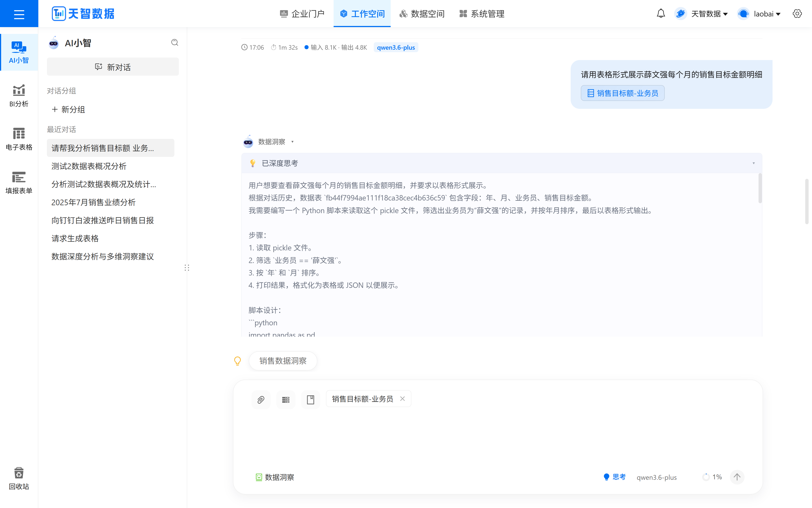
Task: Send message with up arrow
Action: coord(737,477)
